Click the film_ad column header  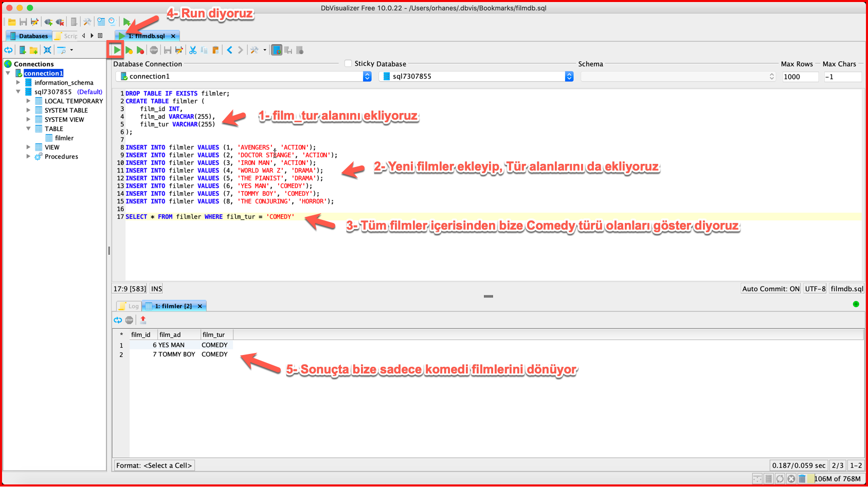coord(179,334)
